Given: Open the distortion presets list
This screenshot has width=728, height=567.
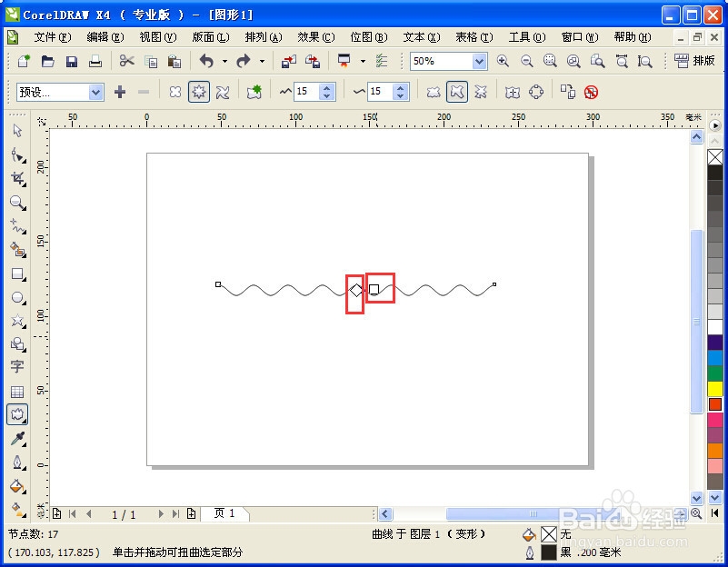Looking at the screenshot, I should click(95, 91).
